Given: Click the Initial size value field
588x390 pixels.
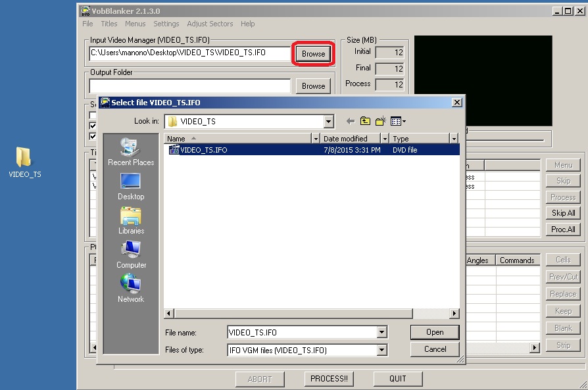Looking at the screenshot, I should point(389,53).
